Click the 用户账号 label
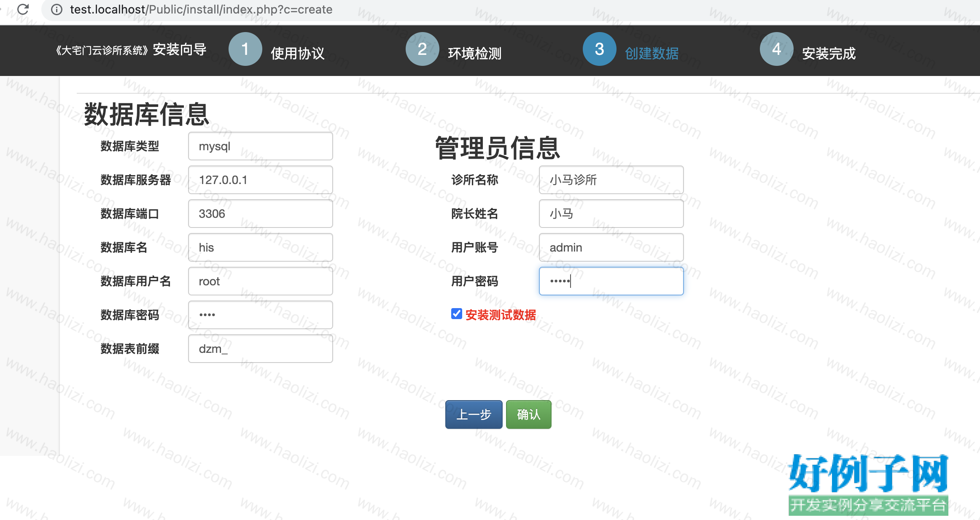 [x=475, y=248]
